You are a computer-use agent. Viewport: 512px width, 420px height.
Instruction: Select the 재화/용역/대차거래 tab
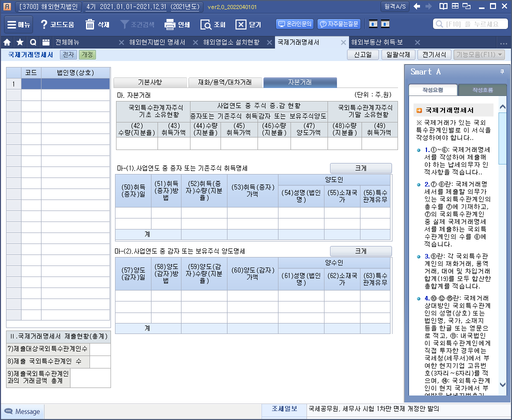[225, 82]
